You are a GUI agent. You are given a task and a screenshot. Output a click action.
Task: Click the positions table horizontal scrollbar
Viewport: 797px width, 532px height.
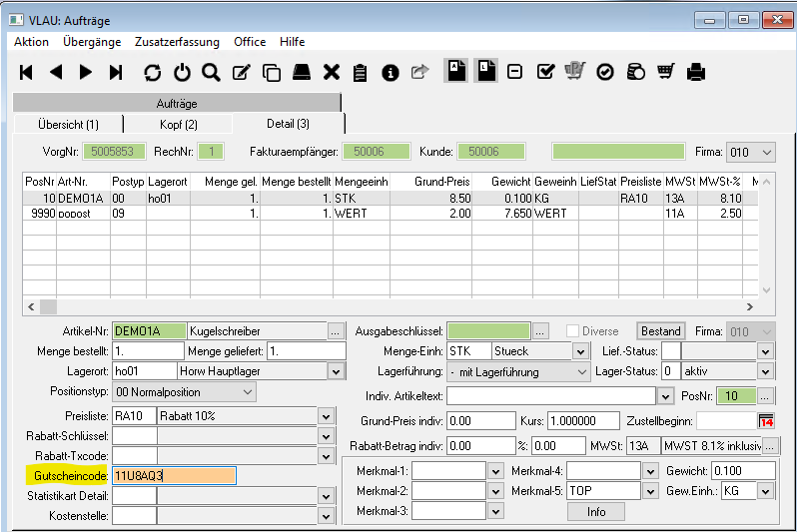(x=399, y=306)
